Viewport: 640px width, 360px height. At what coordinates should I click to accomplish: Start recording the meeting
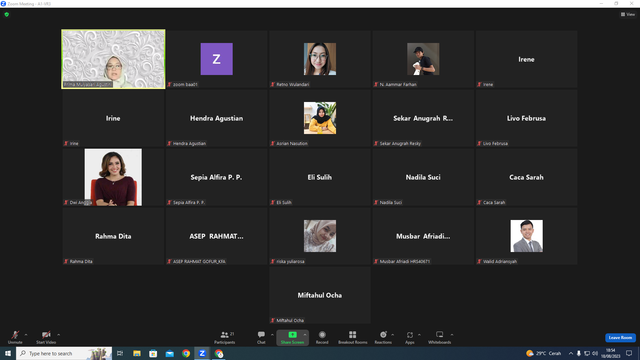322,337
